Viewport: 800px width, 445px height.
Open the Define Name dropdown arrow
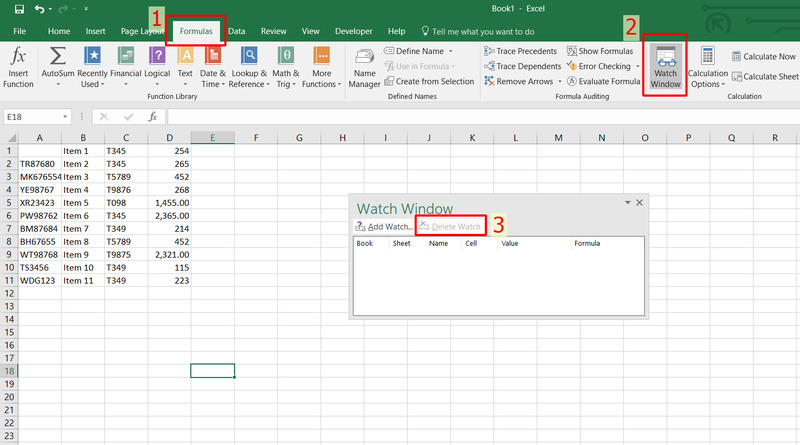[451, 51]
